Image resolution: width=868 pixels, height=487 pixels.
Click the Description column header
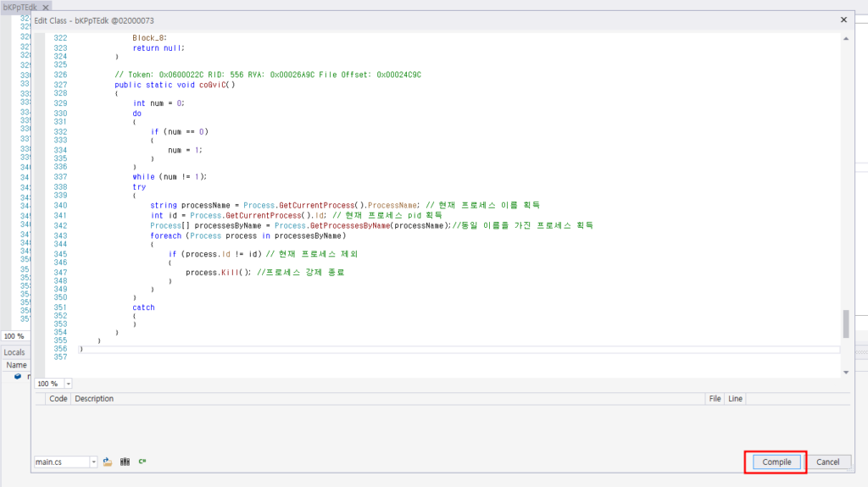(94, 398)
